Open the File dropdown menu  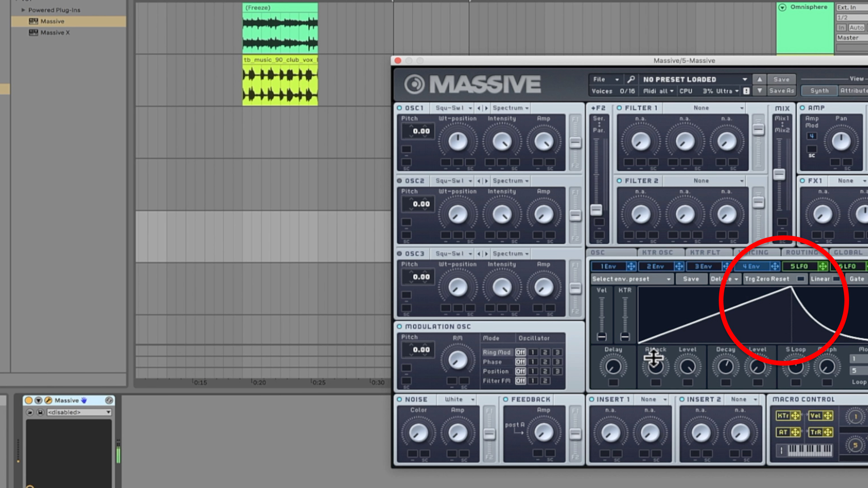(x=606, y=79)
